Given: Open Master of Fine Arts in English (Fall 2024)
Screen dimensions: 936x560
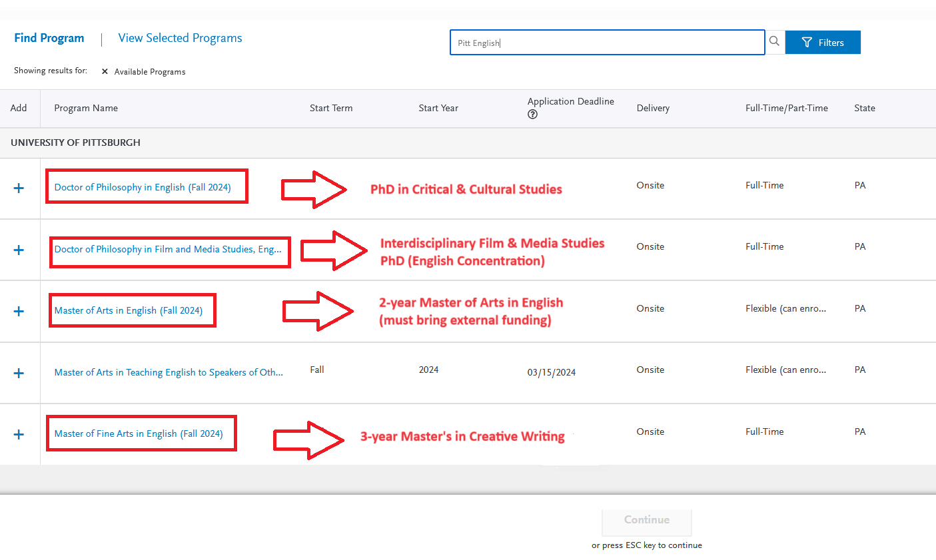Looking at the screenshot, I should (139, 433).
